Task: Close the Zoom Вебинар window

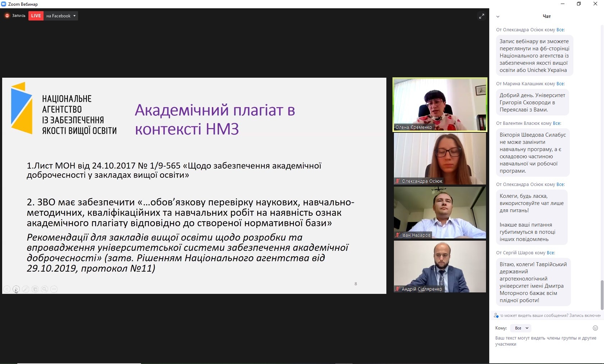Action: point(595,4)
